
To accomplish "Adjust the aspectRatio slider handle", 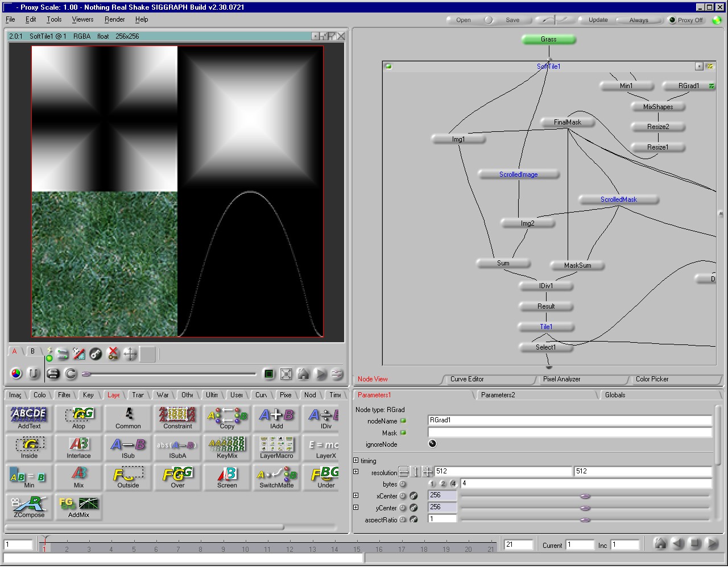I will click(585, 519).
